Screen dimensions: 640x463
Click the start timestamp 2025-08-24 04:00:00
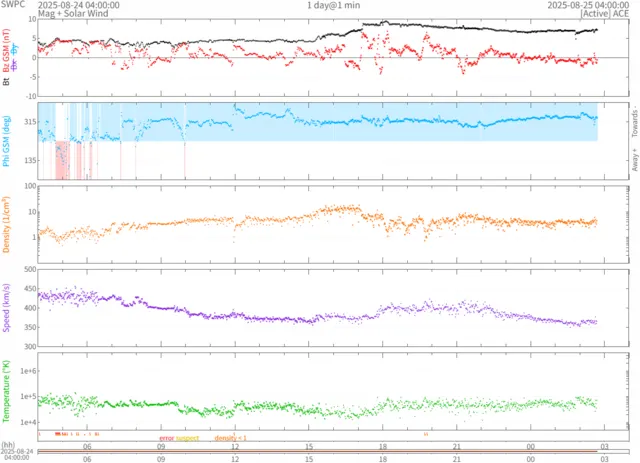coord(78,5)
